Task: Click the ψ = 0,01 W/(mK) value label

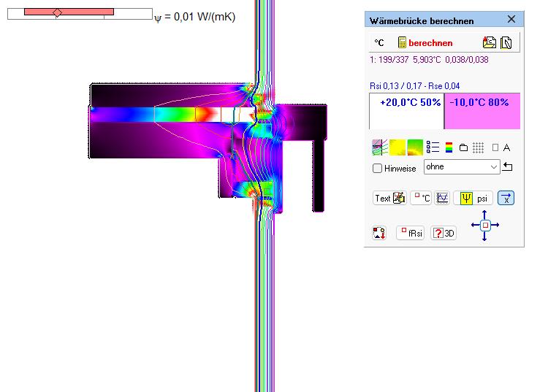Action: coord(195,17)
